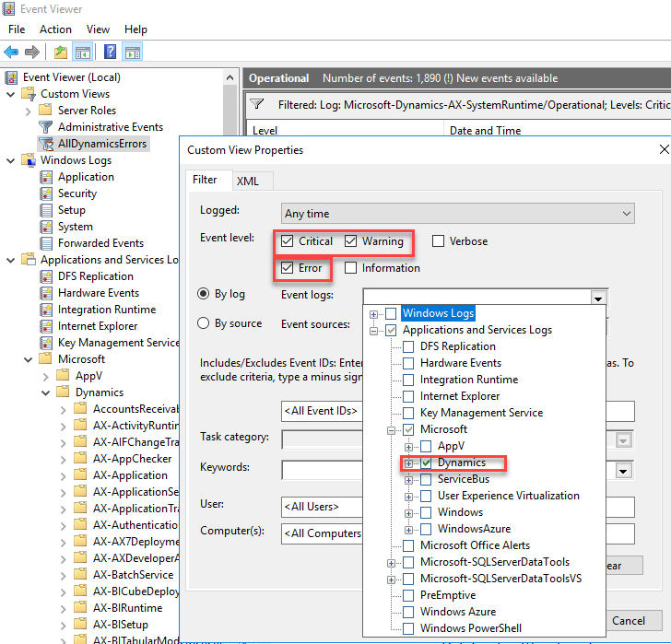Image resolution: width=671 pixels, height=644 pixels.
Task: Click the AX-BatchService folder icon
Action: pyautogui.click(x=80, y=574)
